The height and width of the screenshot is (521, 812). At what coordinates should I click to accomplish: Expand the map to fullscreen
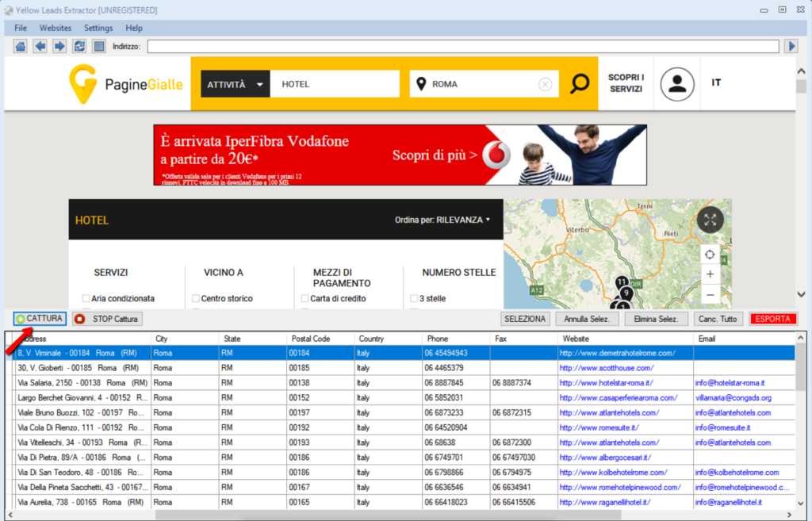pos(710,220)
